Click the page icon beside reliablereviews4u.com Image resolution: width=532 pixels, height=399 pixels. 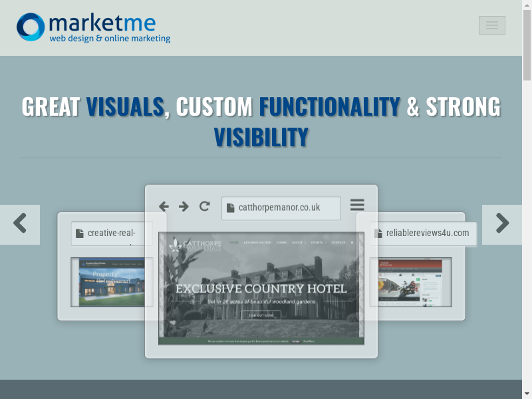click(x=378, y=233)
